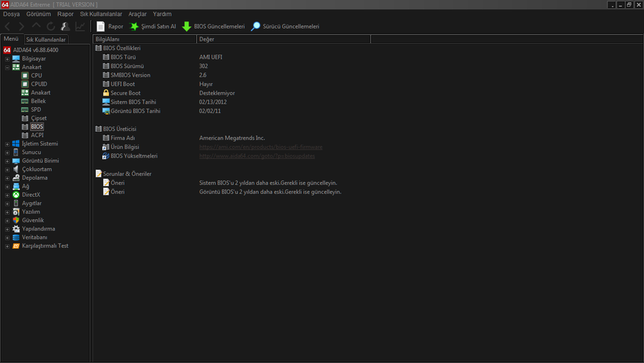
Task: Expand the Güvenlik tree node
Action: pos(7,221)
